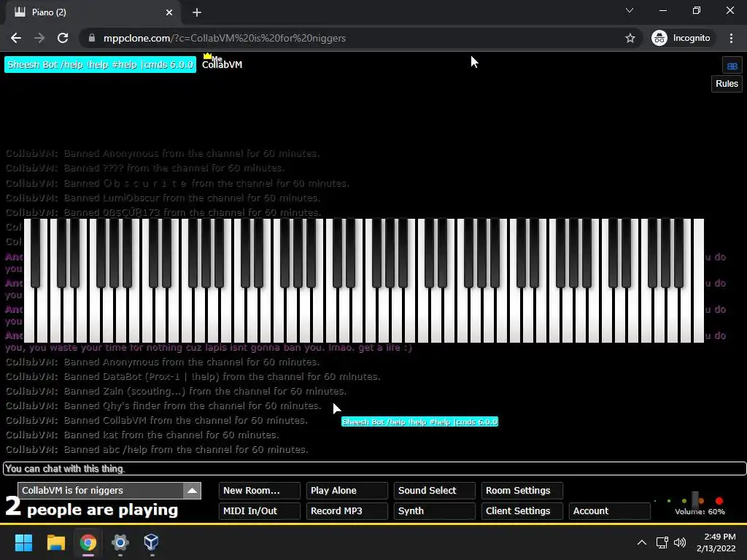Click 'Banned ????' chat message

tap(145, 168)
